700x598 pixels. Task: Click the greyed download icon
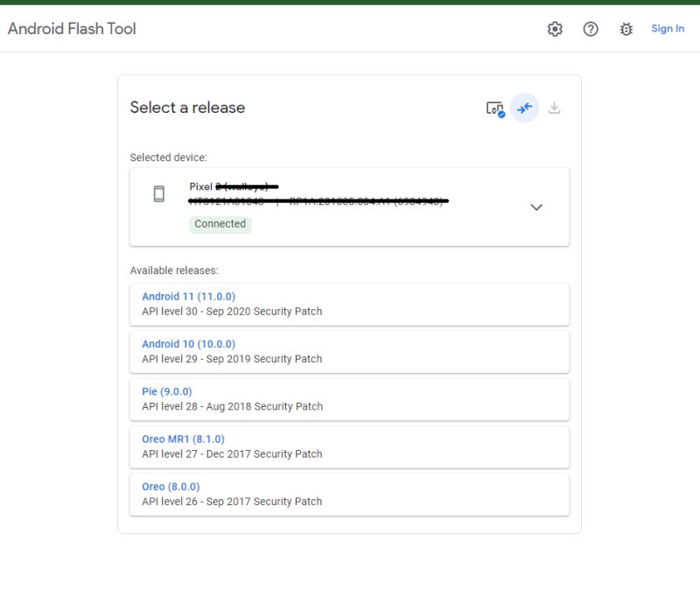(554, 108)
